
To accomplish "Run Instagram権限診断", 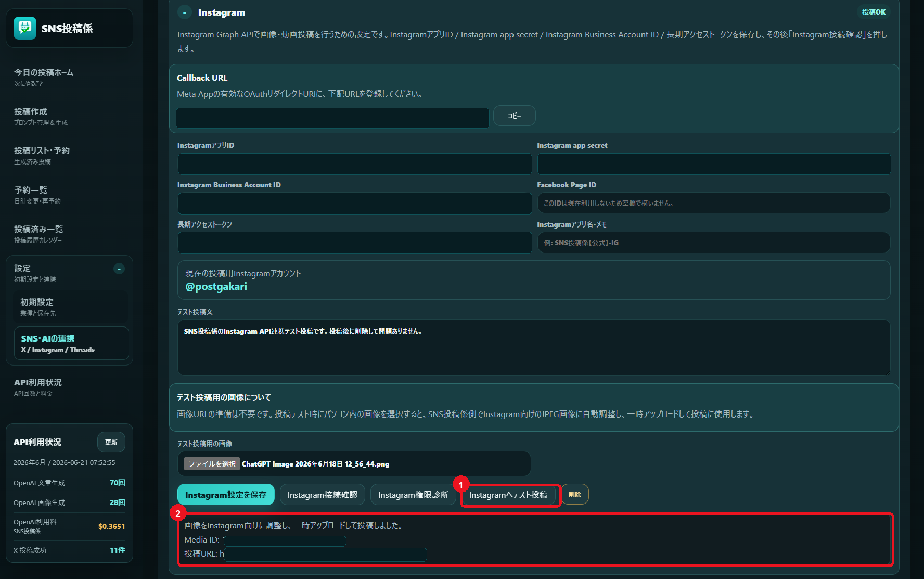I will pyautogui.click(x=413, y=495).
